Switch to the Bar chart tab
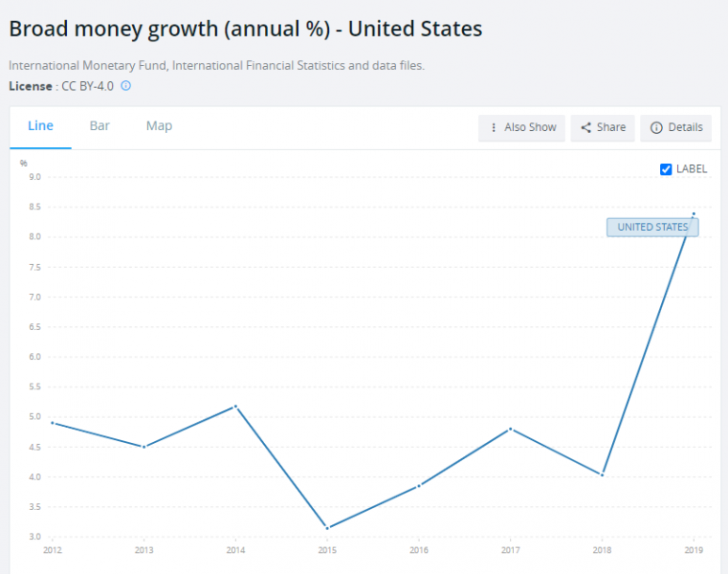The width and height of the screenshot is (728, 574). 99,125
